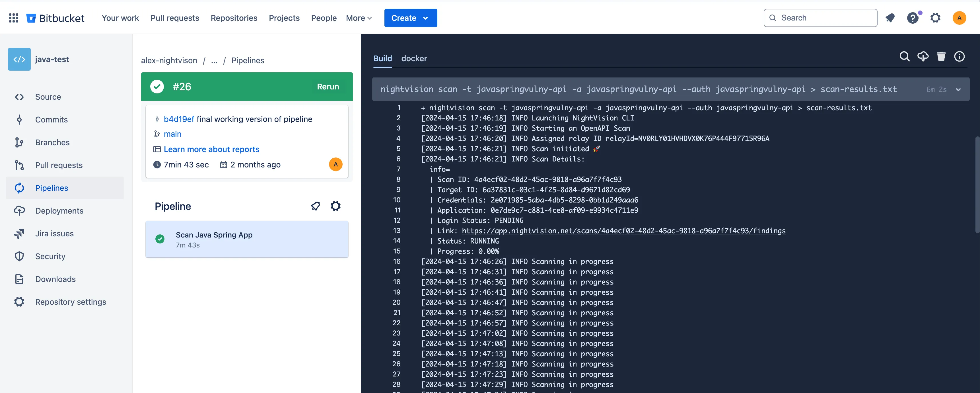Click the Source sidebar icon
Viewport: 980px width, 393px height.
19,97
